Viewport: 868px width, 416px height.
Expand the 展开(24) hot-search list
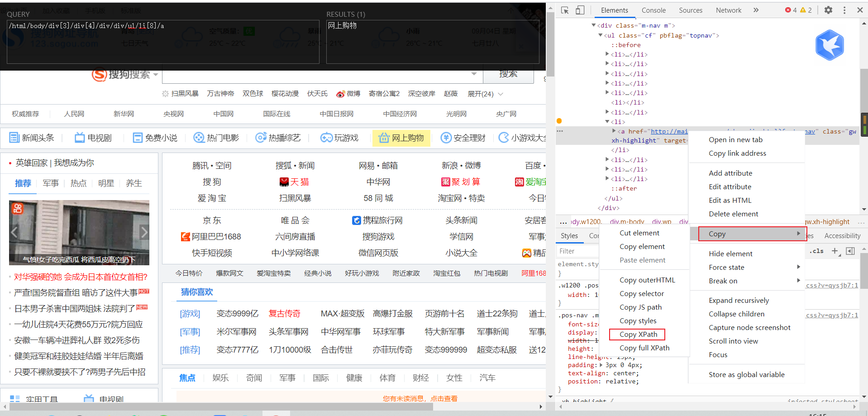pyautogui.click(x=485, y=94)
